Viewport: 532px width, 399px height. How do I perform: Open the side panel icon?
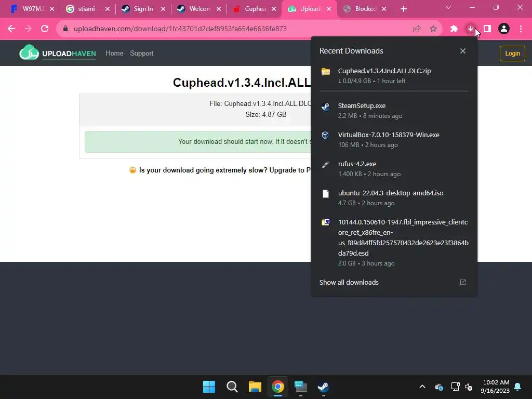(x=487, y=29)
